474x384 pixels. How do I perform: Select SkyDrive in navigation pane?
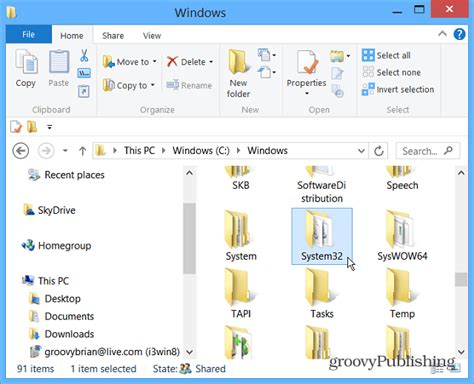[x=50, y=210]
